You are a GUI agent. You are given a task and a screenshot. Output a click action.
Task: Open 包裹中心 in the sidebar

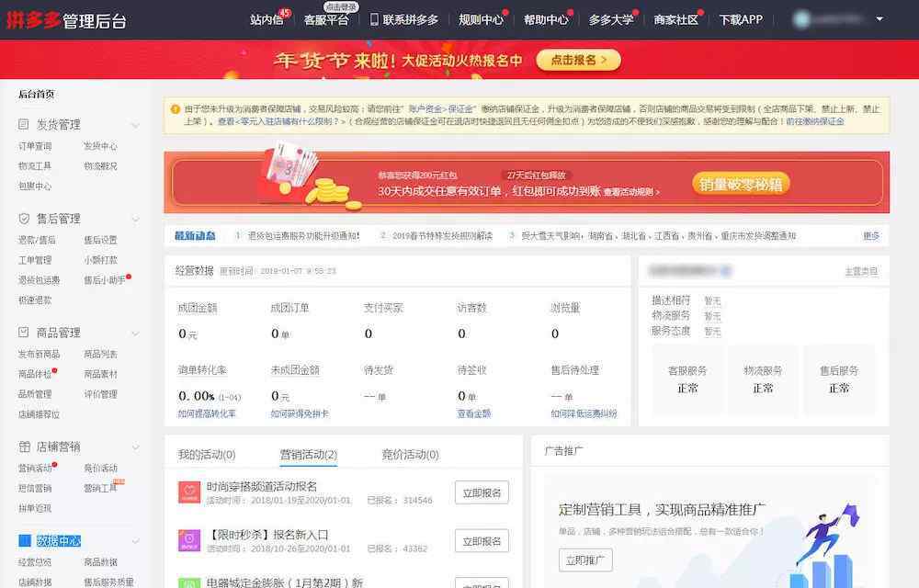pyautogui.click(x=35, y=186)
